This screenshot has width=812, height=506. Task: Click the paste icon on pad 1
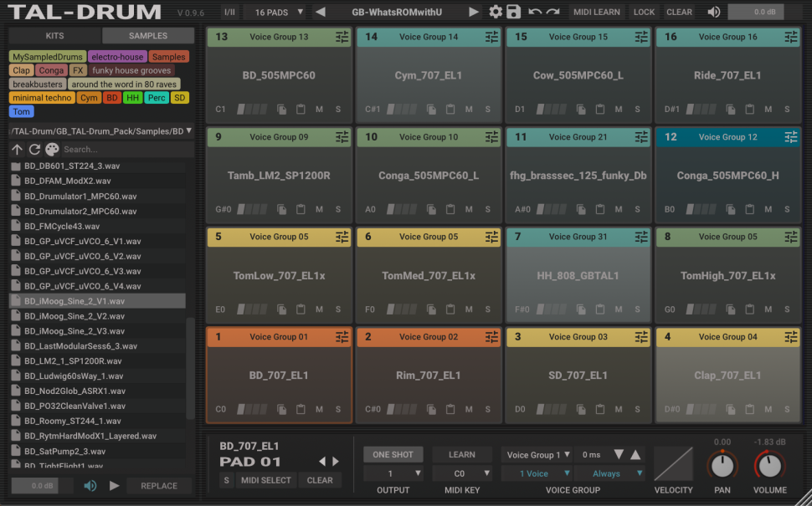click(301, 410)
